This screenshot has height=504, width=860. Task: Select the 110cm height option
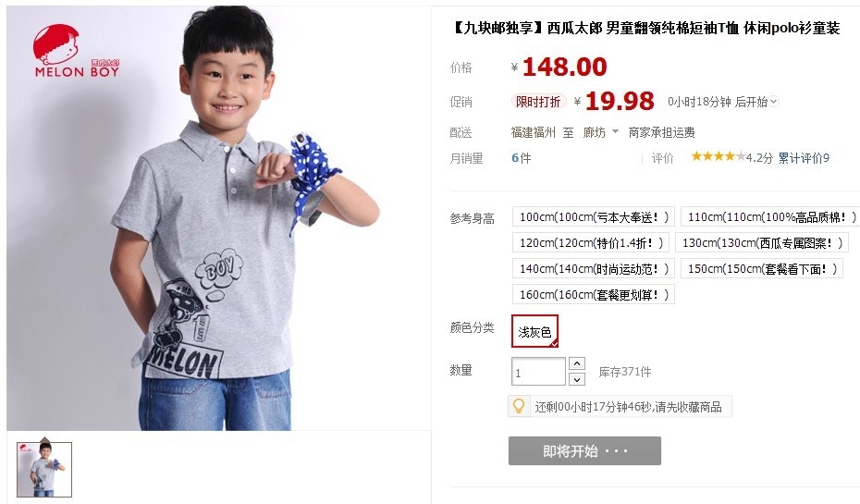[770, 217]
